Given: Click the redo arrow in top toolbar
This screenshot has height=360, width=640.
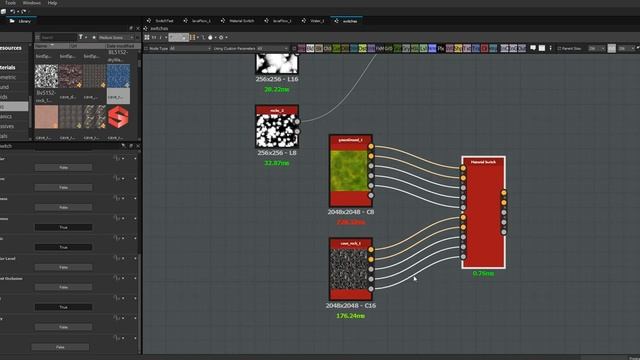Looking at the screenshot, I should pos(23,11).
